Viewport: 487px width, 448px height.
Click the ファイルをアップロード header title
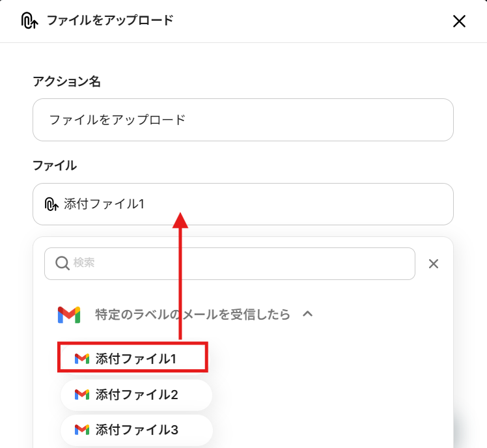coord(110,20)
